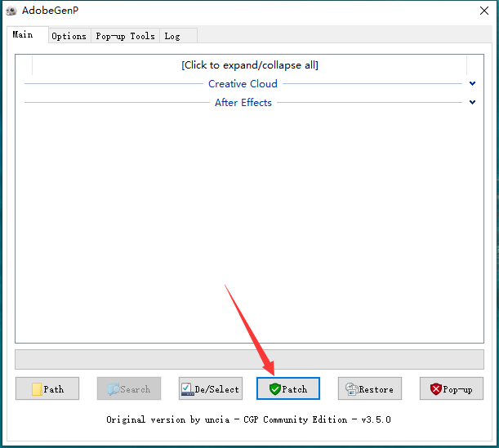Open the Pop-up Tools tab
Screen dimensions: 499x448
(x=126, y=36)
